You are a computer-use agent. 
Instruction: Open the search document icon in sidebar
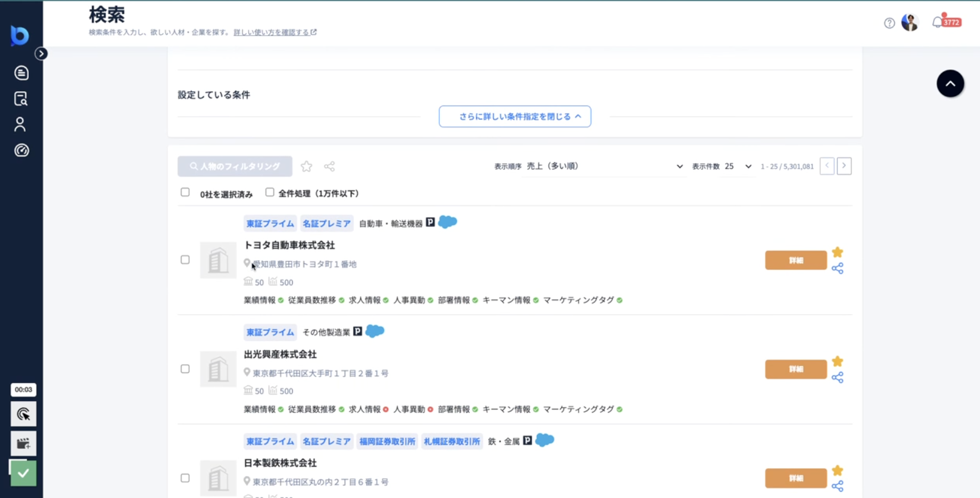[21, 99]
